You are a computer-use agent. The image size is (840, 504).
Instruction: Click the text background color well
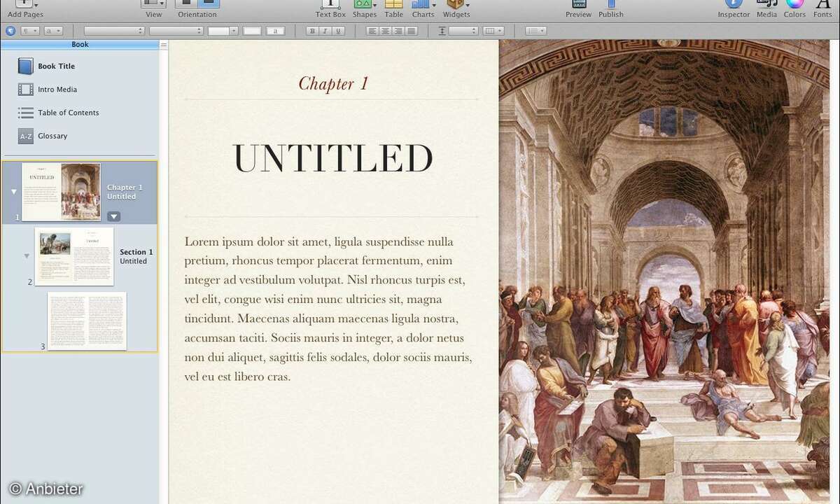click(x=275, y=31)
